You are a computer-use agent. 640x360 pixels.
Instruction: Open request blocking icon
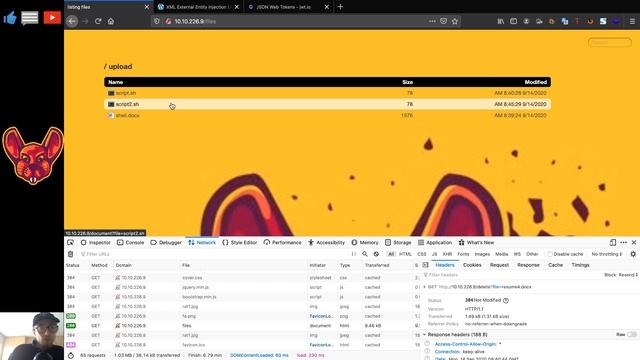tap(376, 254)
